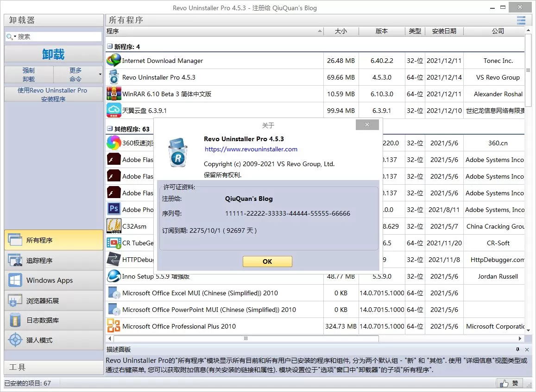Open the revouninstaller.com website link
The width and height of the screenshot is (536, 392).
click(x=251, y=149)
